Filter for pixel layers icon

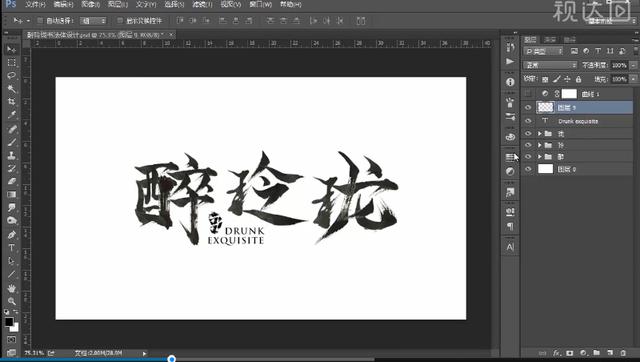pos(574,51)
